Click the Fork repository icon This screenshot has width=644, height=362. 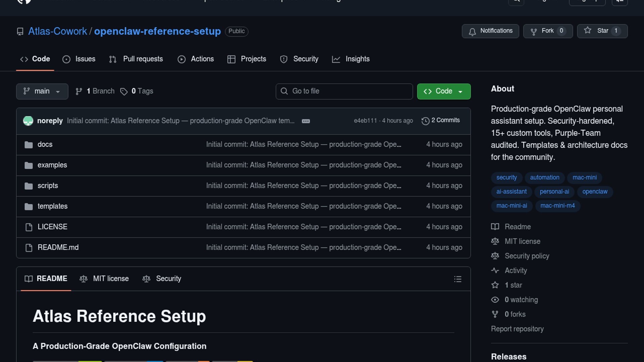pos(534,32)
